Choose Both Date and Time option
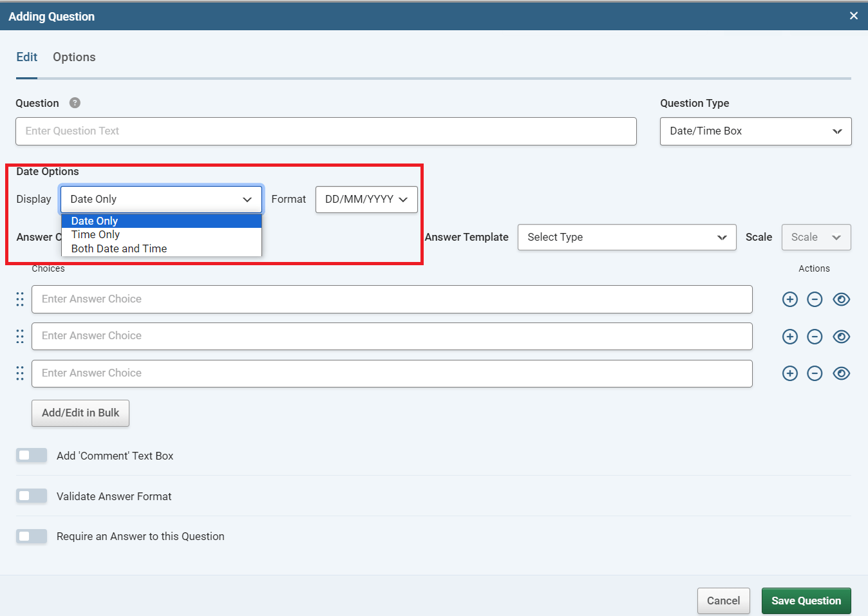This screenshot has height=616, width=868. pos(162,249)
